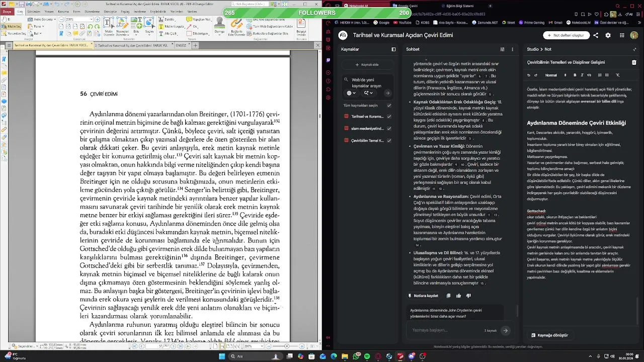Open Metin Düzenle edit text tool
This screenshot has height=362, width=644.
click(109, 26)
